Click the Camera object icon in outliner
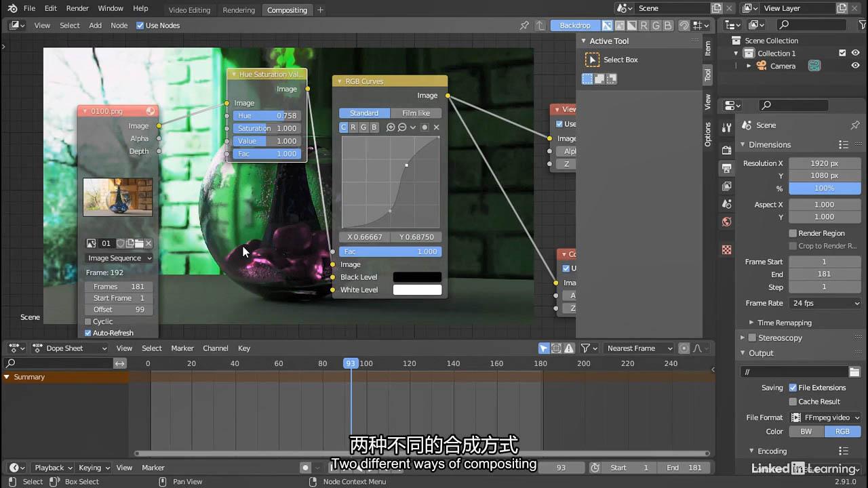This screenshot has width=868, height=488. tap(762, 66)
